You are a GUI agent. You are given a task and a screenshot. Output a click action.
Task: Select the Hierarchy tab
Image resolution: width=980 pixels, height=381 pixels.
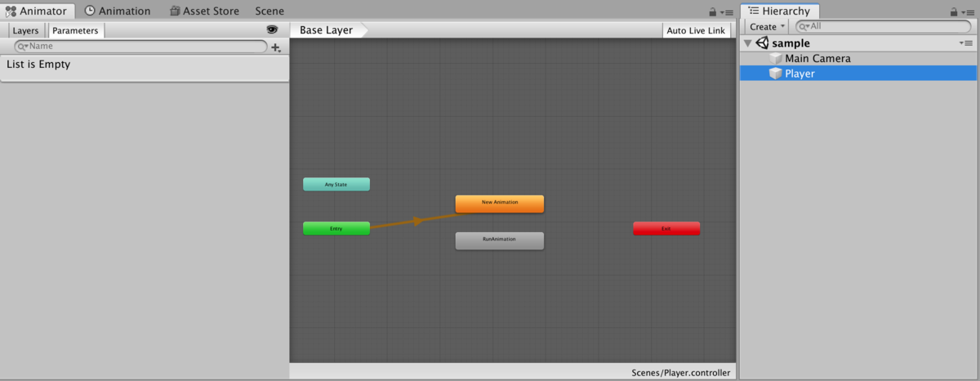coord(779,11)
